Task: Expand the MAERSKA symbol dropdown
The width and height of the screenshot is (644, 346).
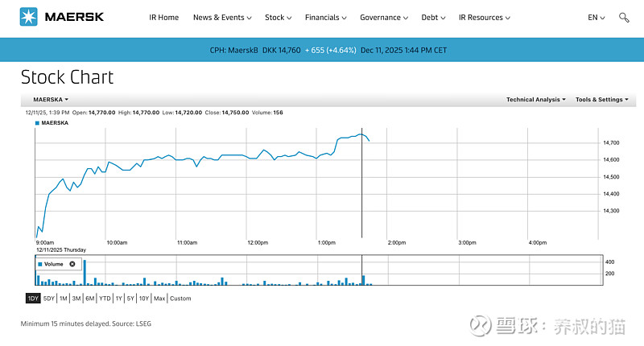Action: (x=51, y=100)
